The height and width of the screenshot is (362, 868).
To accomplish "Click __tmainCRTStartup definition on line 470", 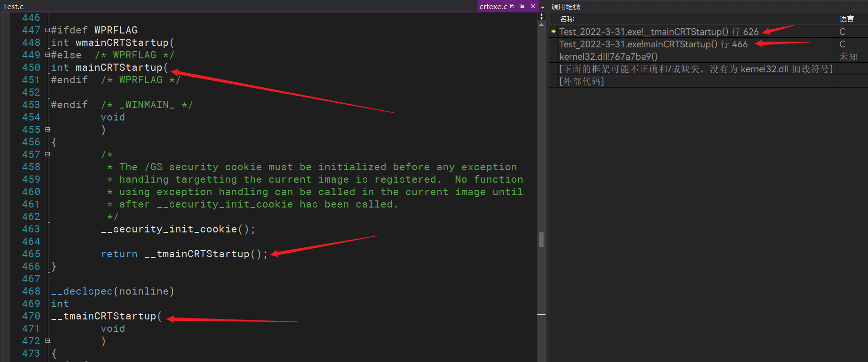I will pyautogui.click(x=104, y=316).
